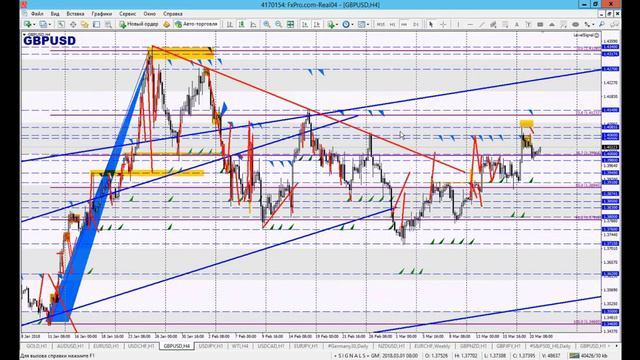
Task: Switch to the WTI,H4 chart tab
Action: coord(240,346)
